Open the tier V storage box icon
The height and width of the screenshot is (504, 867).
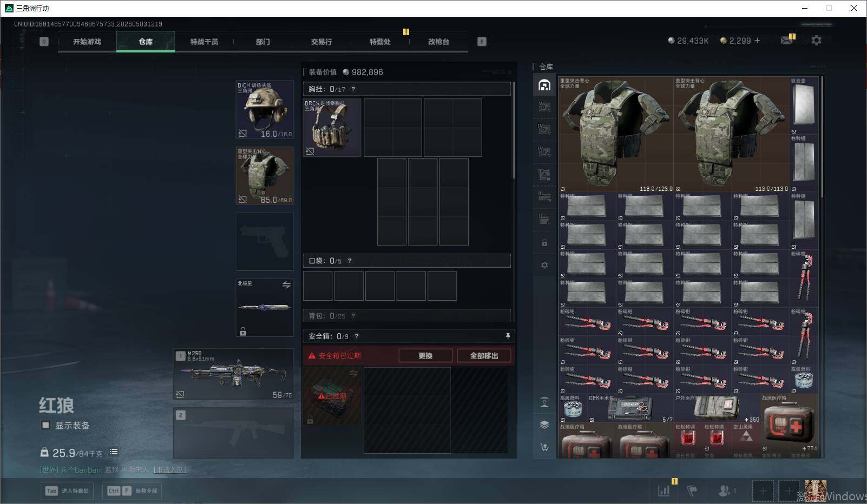coord(544,107)
